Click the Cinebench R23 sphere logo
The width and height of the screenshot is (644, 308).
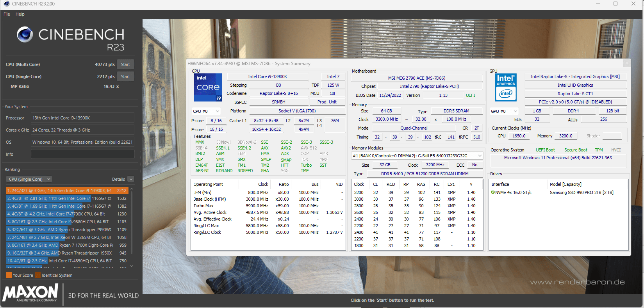25,35
